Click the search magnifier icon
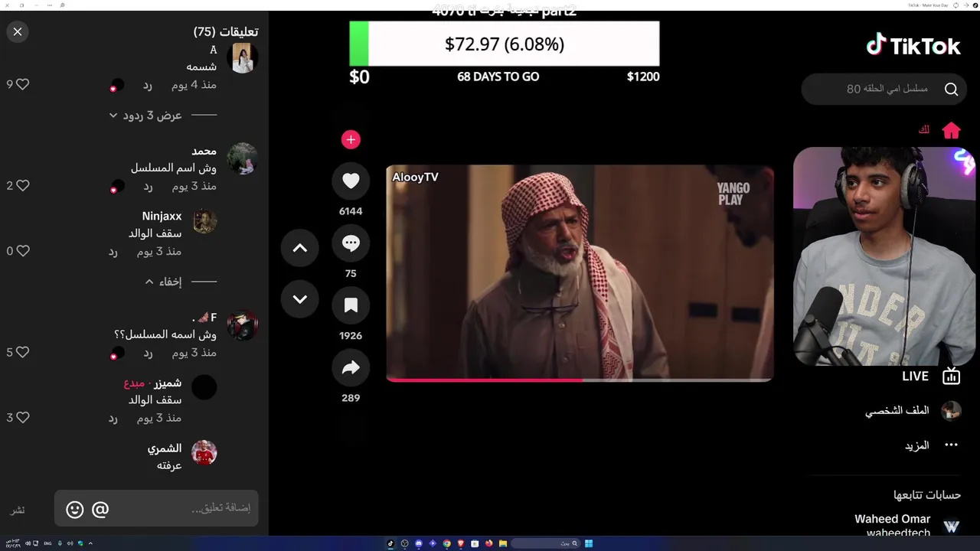980x551 pixels. [951, 90]
